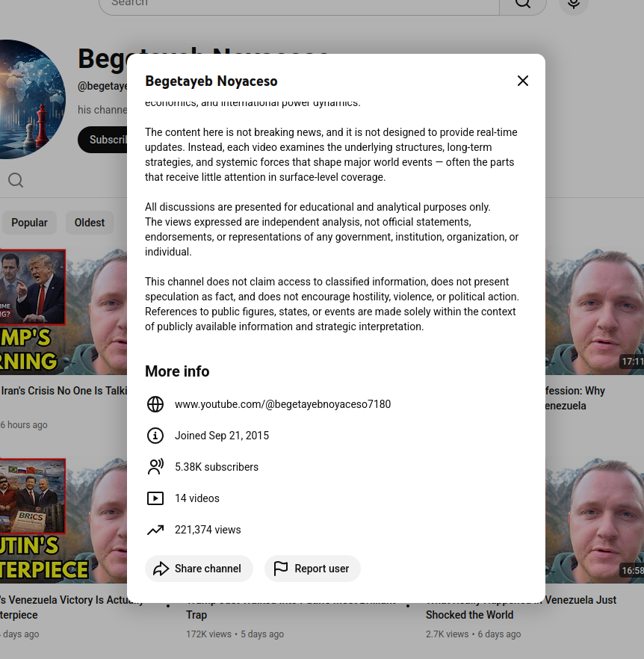Click the trending views arrow icon

coord(155,530)
